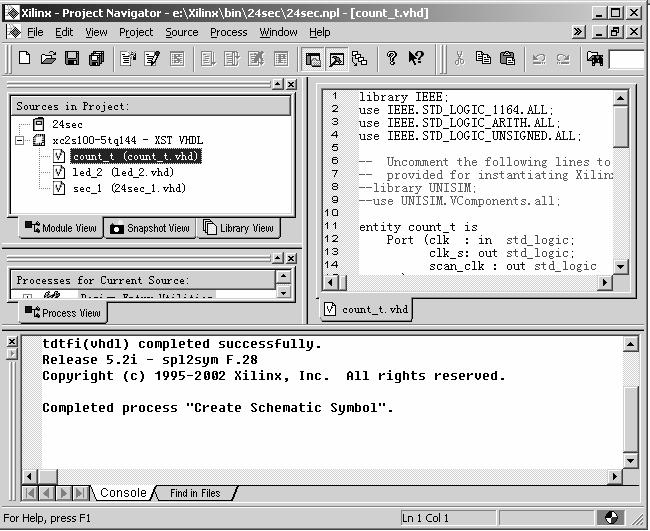Click the hierarchy view toolbar icon

coord(359,58)
